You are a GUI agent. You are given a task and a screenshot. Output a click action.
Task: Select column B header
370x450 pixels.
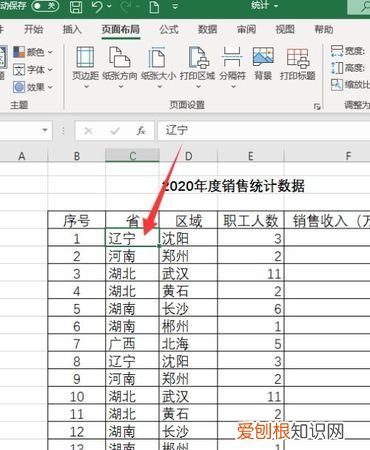77,156
